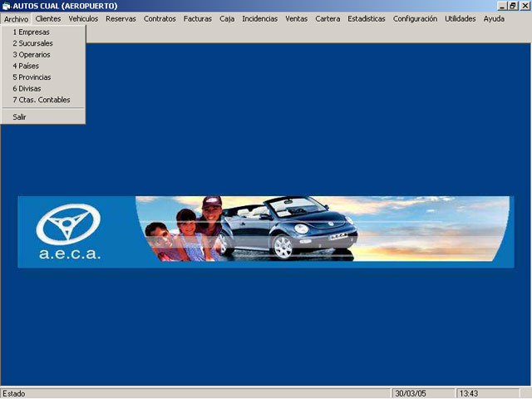
Task: Click the Divisas menu option
Action: pos(27,88)
